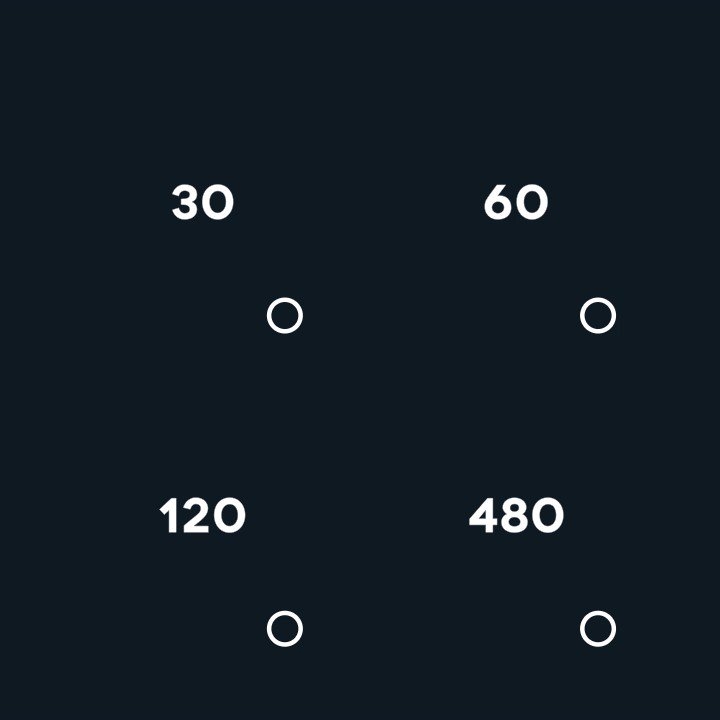Viewport: 720px width, 720px height.
Task: Enable the 120 option circle
Action: pyautogui.click(x=285, y=629)
